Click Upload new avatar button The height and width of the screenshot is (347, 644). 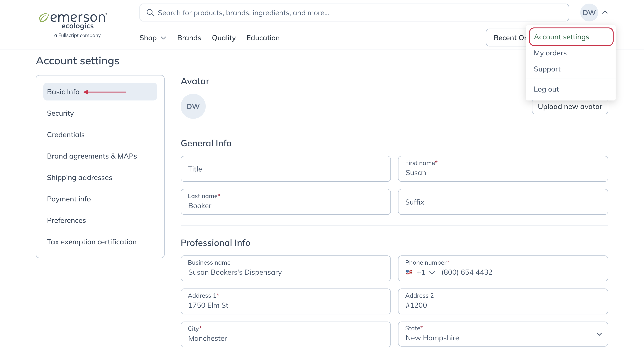pyautogui.click(x=570, y=107)
